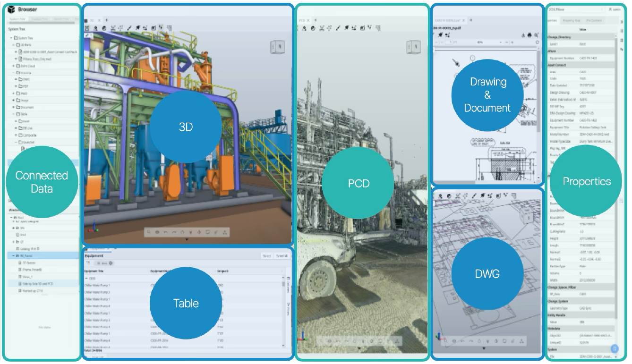Viewport: 632px width, 364px height.
Task: Open the Property Map tab
Action: click(572, 21)
